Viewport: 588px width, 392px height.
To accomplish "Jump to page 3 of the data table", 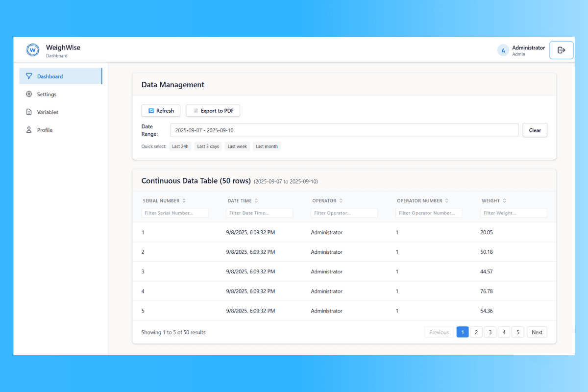I will [490, 332].
